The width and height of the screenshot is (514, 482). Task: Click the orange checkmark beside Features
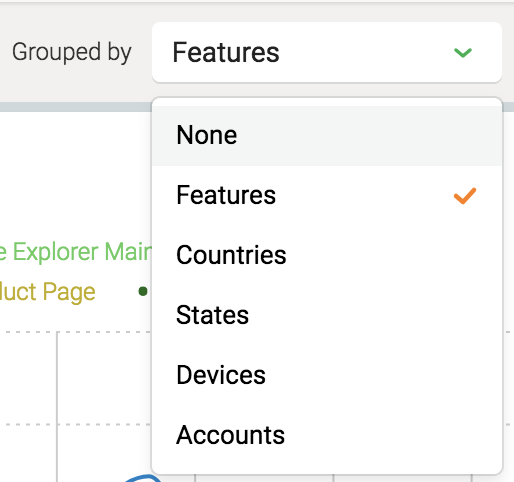pyautogui.click(x=465, y=196)
